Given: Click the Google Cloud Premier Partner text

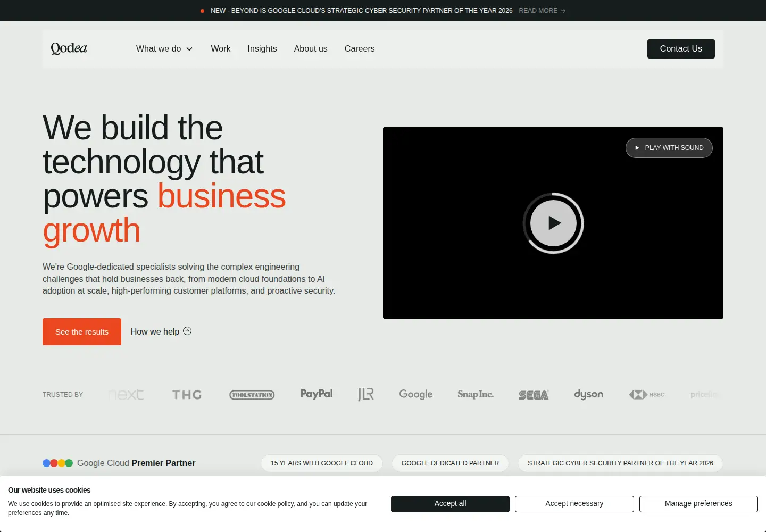Looking at the screenshot, I should click(136, 463).
